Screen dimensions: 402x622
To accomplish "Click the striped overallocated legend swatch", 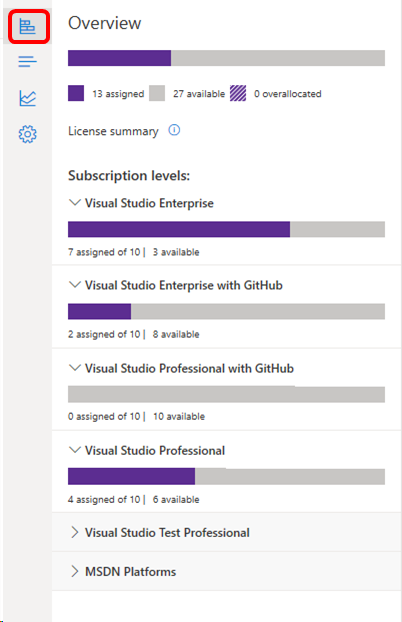I will pyautogui.click(x=238, y=94).
